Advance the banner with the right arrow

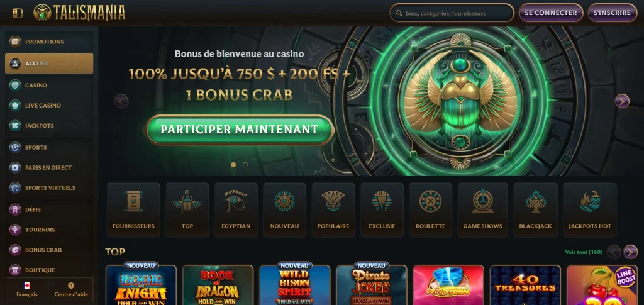622,101
